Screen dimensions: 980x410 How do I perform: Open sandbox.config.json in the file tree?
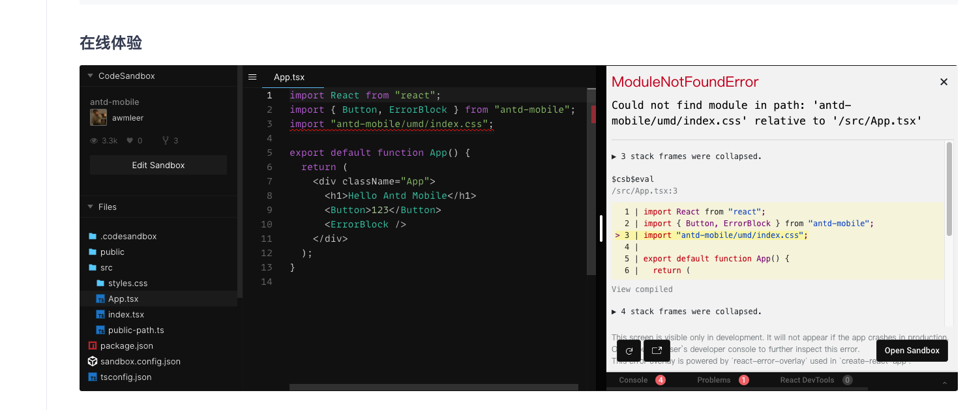140,361
